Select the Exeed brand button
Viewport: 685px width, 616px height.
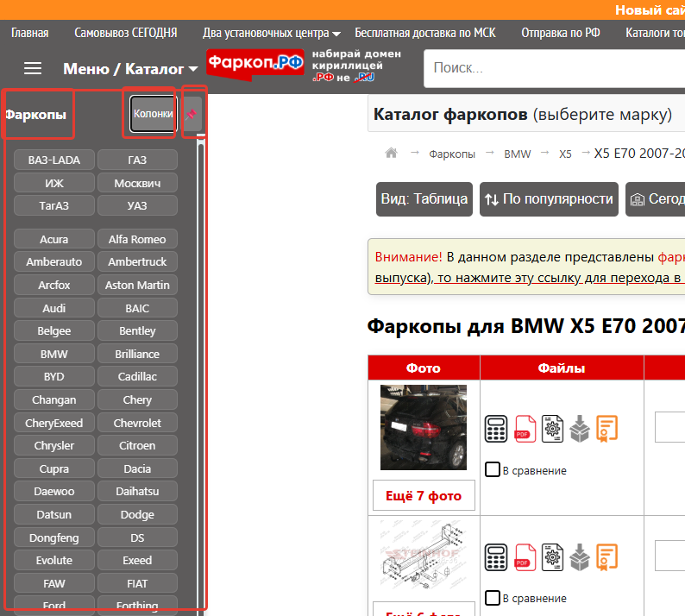point(137,560)
